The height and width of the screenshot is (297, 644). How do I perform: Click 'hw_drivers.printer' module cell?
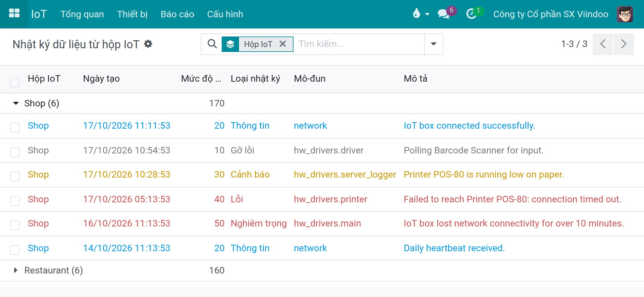tap(330, 199)
